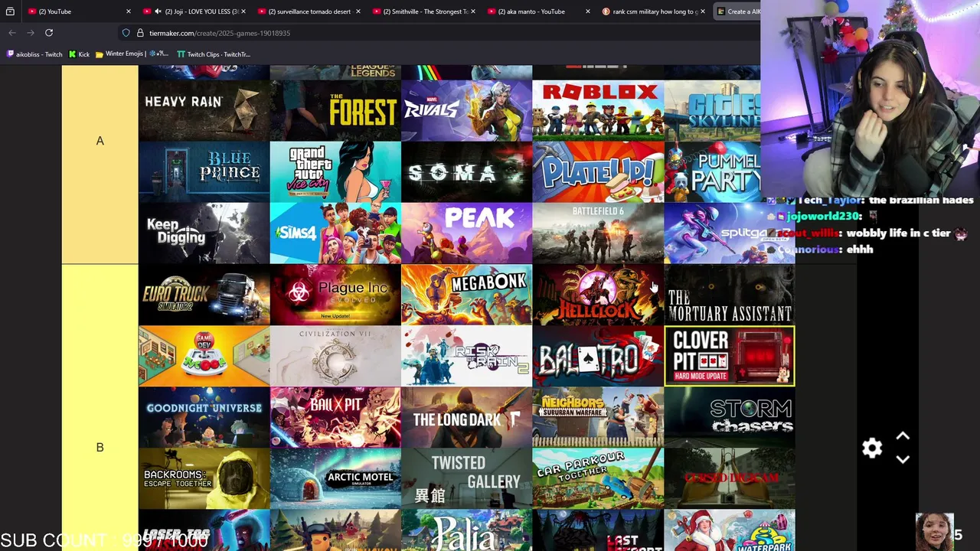980x551 pixels.
Task: Reload the tiermaker page
Action: (49, 33)
